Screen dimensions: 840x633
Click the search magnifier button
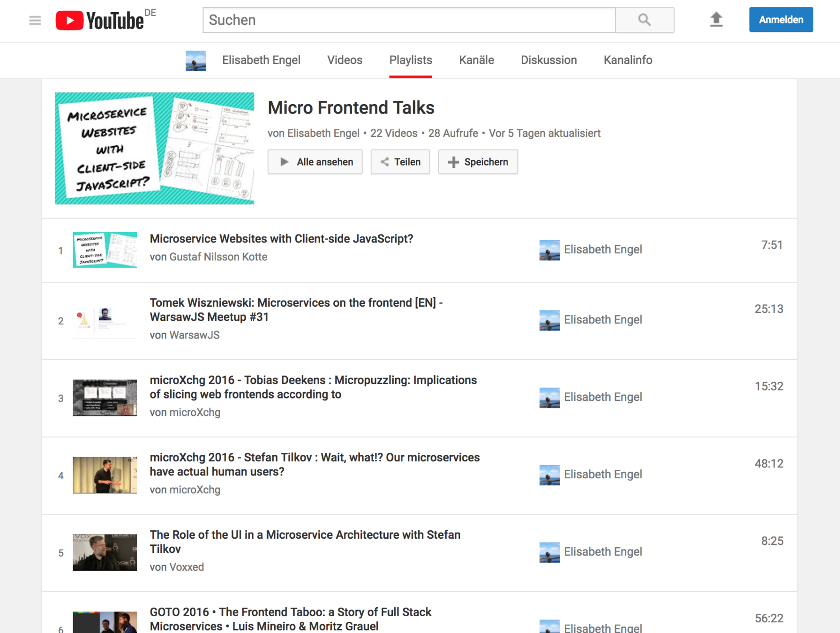click(x=645, y=20)
